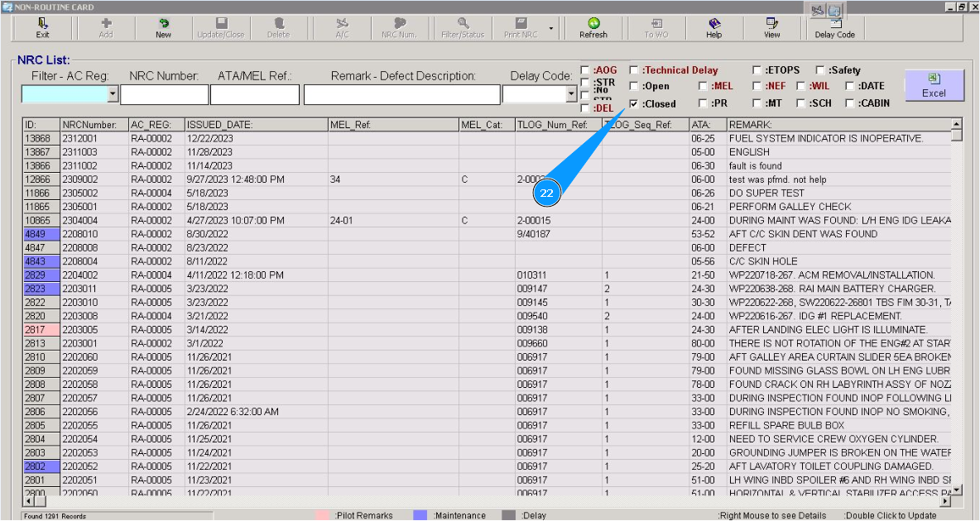Open the Filter - AC Reg dropdown

click(x=113, y=94)
